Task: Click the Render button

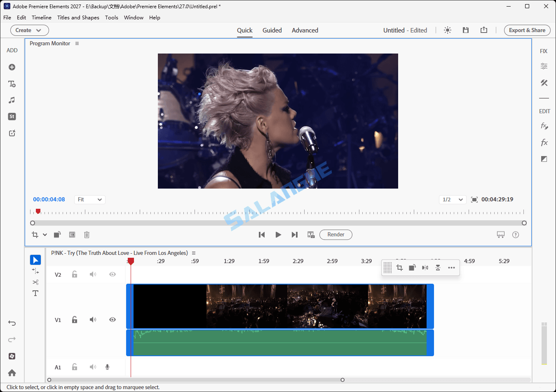Action: [x=336, y=235]
